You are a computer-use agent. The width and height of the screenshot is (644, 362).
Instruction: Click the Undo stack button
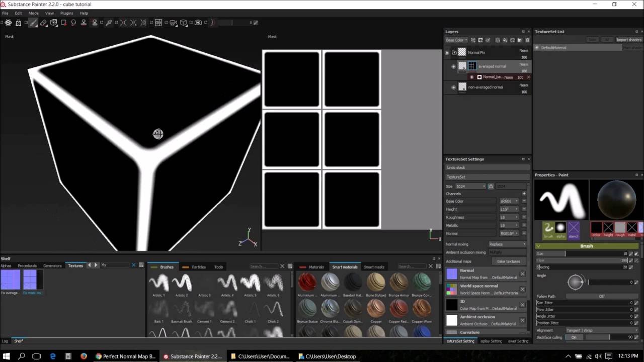tap(487, 167)
